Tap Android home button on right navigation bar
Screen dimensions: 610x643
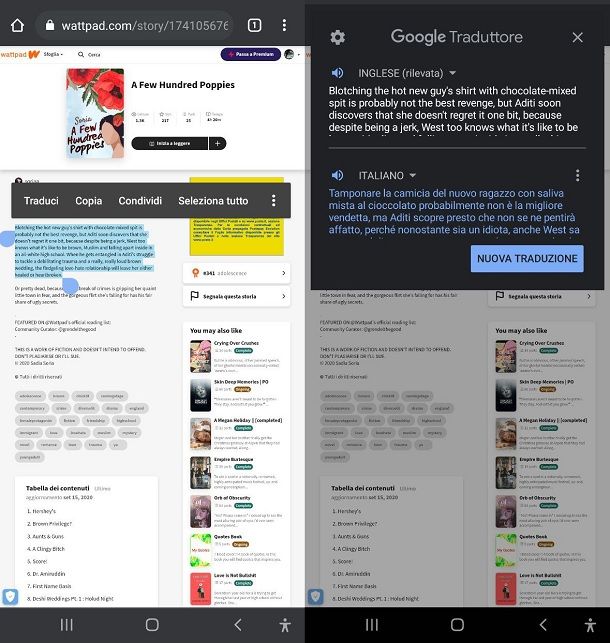click(x=457, y=625)
